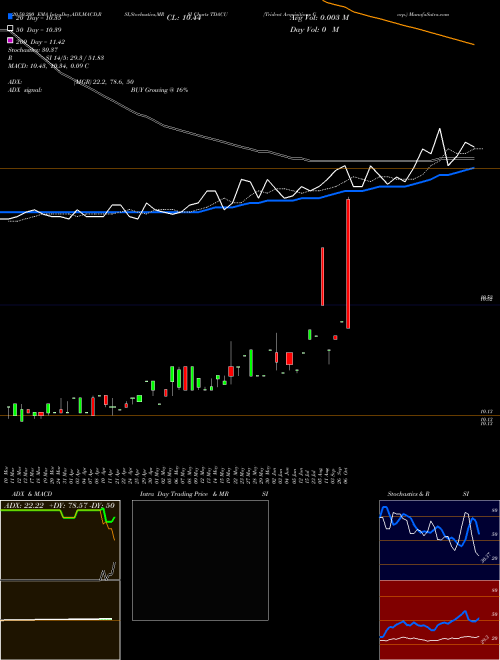This screenshot has height=660, width=500.
Task: Click the 'MACD: 10.43, 10.34, 0.09 C' reading
Action: [48, 66]
